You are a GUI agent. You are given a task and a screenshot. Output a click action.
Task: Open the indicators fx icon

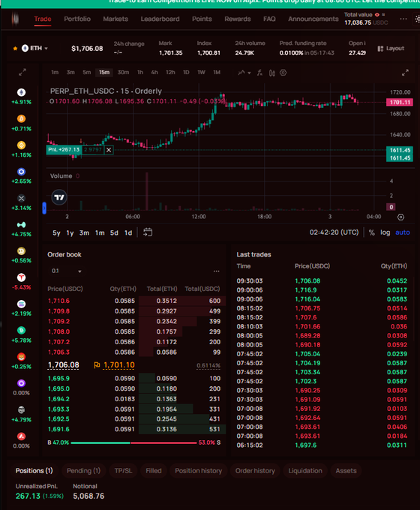point(259,73)
